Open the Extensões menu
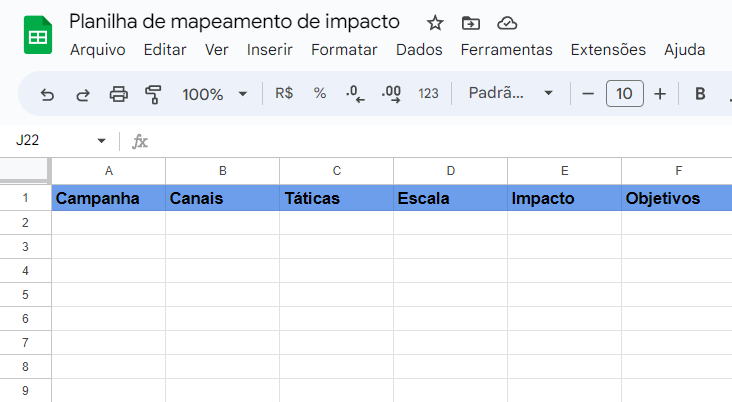This screenshot has height=402, width=732. (608, 49)
